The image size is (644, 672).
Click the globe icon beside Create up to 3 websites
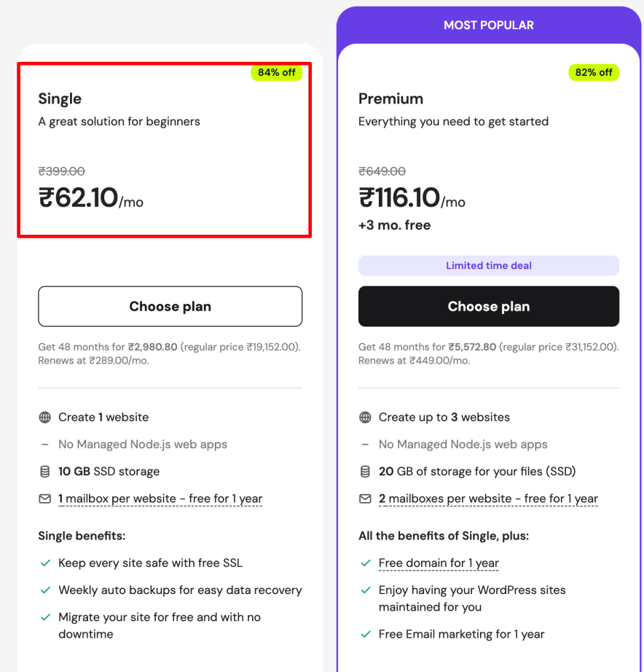(366, 418)
